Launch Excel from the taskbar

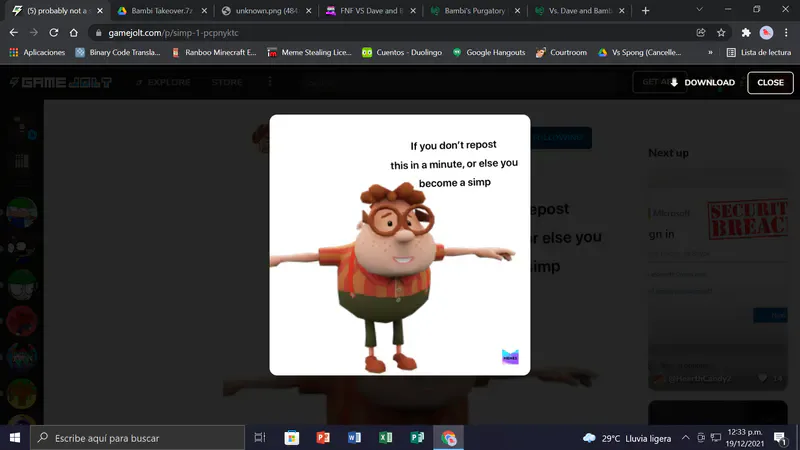click(x=386, y=438)
